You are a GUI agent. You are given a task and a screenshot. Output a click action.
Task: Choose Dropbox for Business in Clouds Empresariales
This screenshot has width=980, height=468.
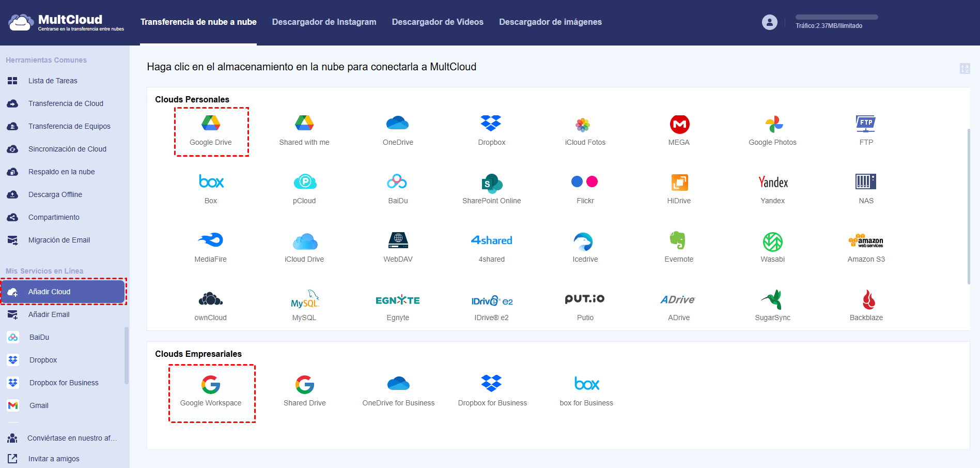[492, 391]
